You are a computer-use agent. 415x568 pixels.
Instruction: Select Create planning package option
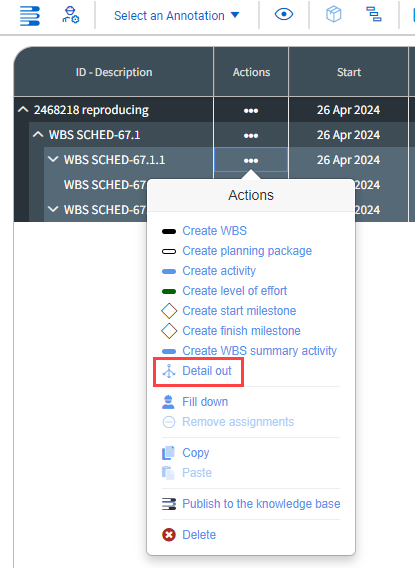tap(247, 251)
